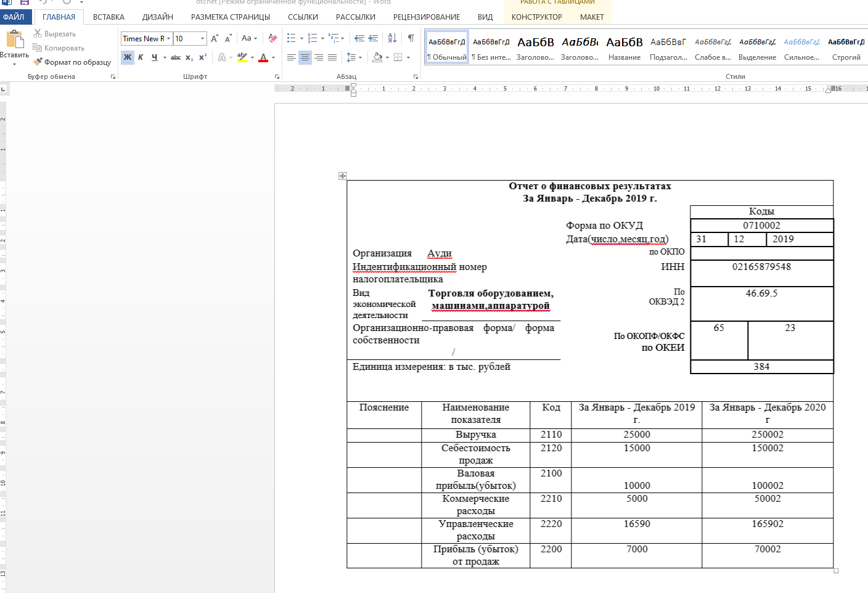Open the font name box showing Times New R
868x593 pixels.
click(146, 38)
